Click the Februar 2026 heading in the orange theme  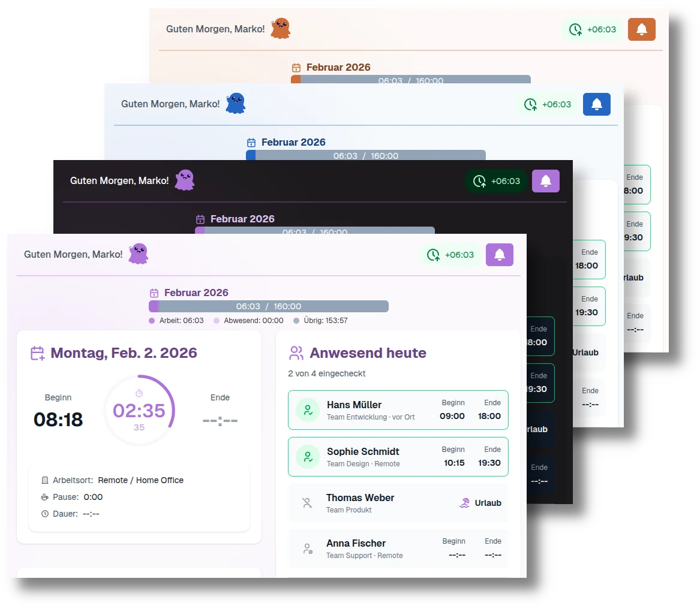pos(338,67)
